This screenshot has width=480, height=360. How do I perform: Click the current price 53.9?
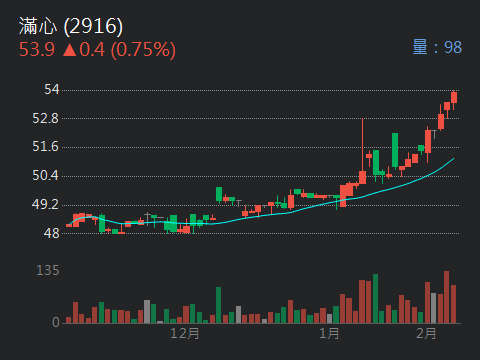(x=37, y=50)
